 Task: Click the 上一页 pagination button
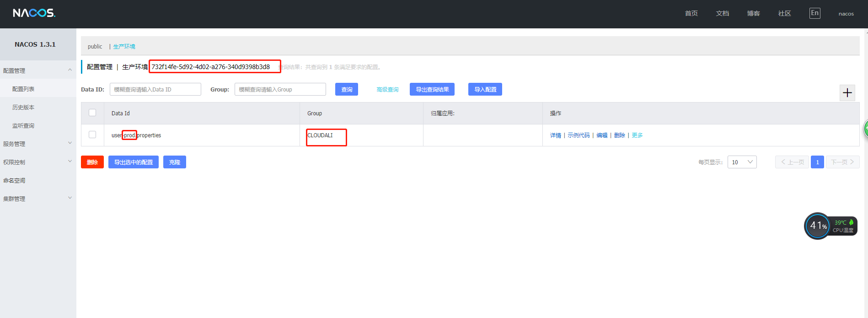pos(792,162)
